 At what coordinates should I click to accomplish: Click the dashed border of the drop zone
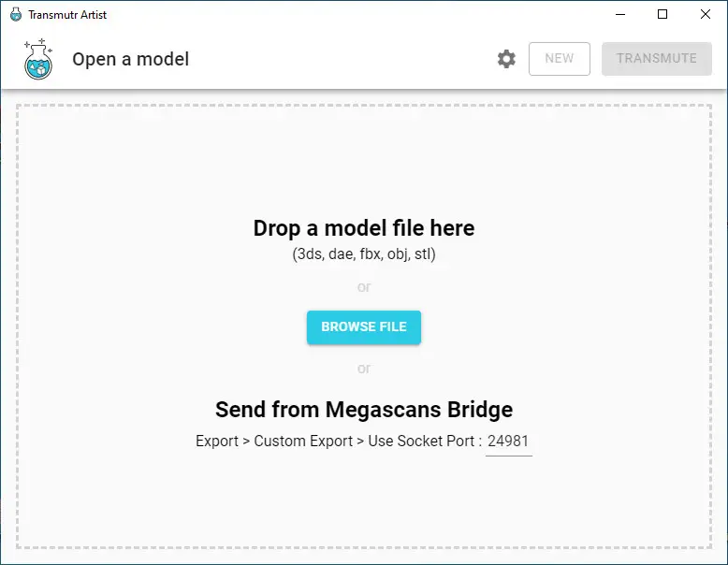(x=364, y=106)
